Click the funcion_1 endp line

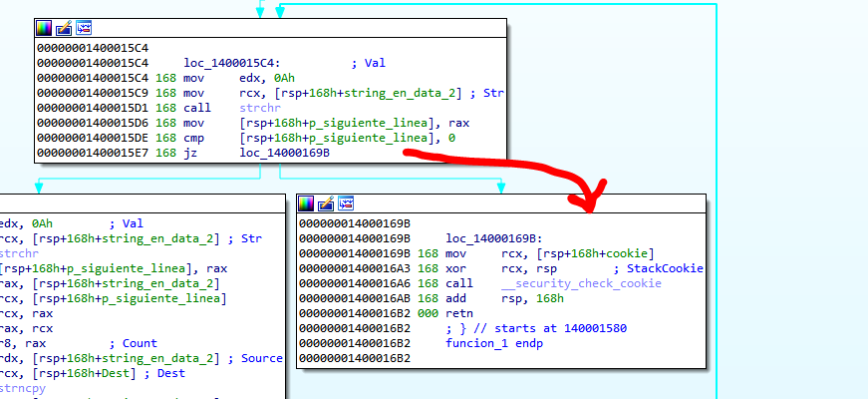[493, 344]
